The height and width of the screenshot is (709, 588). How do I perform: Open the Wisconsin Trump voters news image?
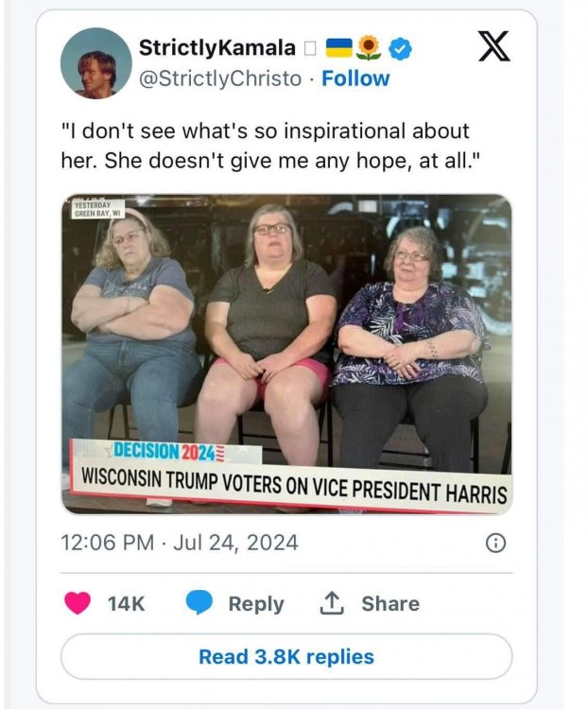286,354
